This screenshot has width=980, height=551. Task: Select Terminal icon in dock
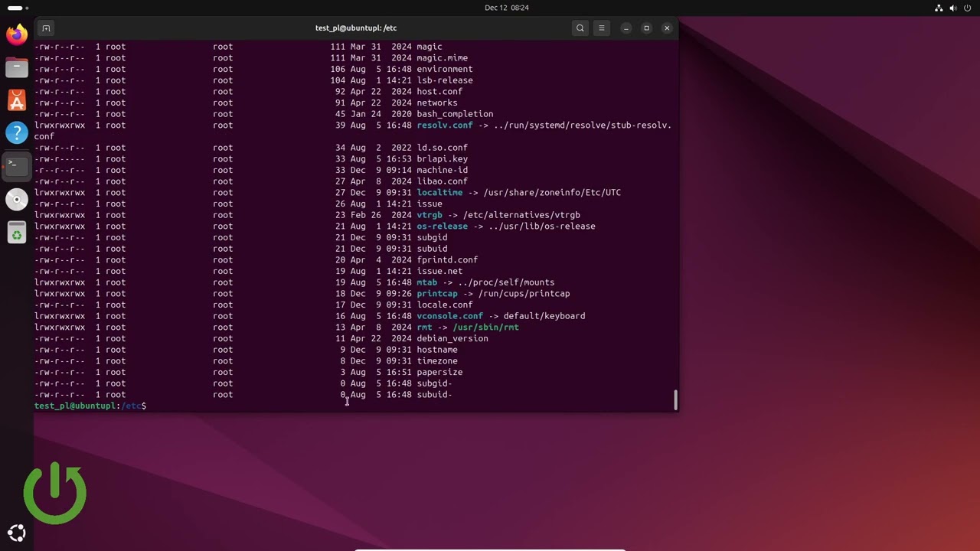pyautogui.click(x=17, y=166)
